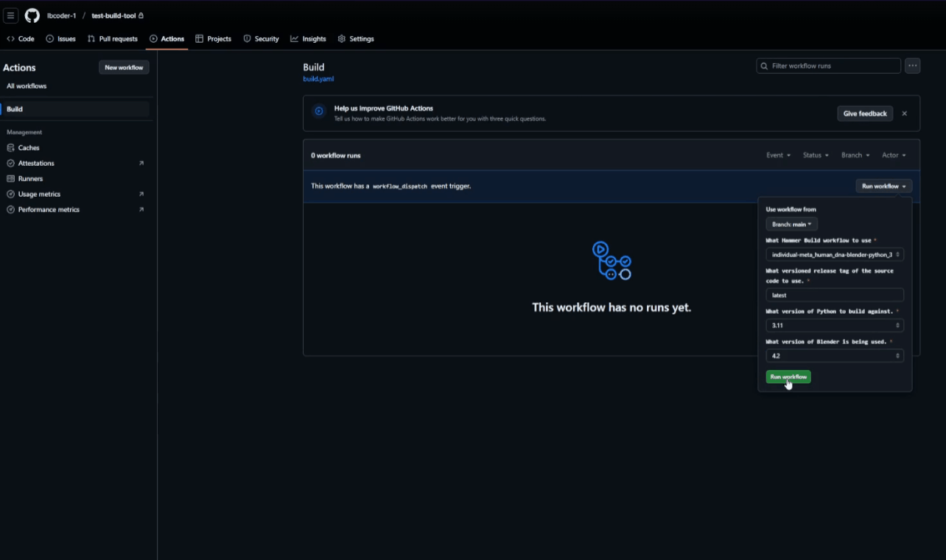This screenshot has width=946, height=560.
Task: Click the release tag input field
Action: (x=834, y=295)
